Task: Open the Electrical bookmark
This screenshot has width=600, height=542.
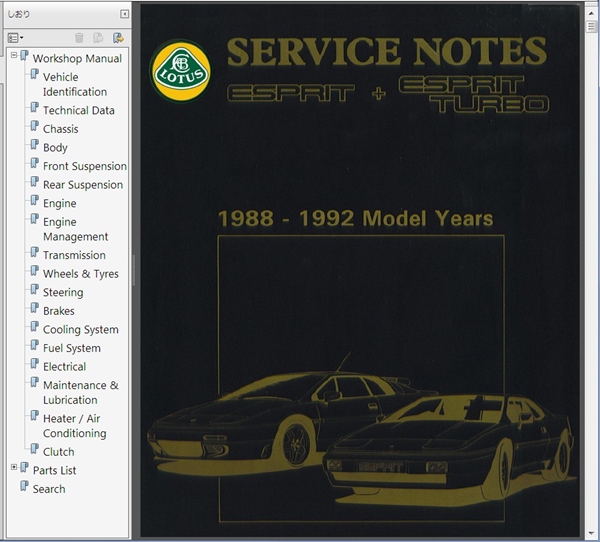Action: [x=64, y=367]
